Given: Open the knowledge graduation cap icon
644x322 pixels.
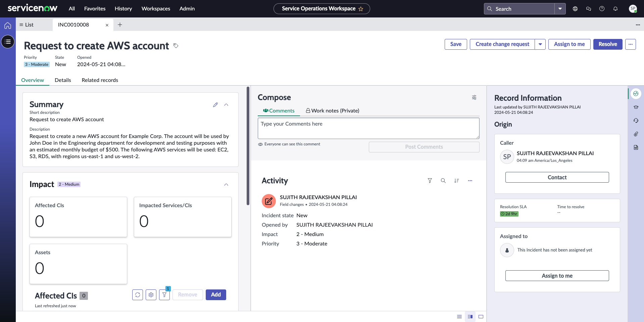Looking at the screenshot, I should click(x=636, y=107).
